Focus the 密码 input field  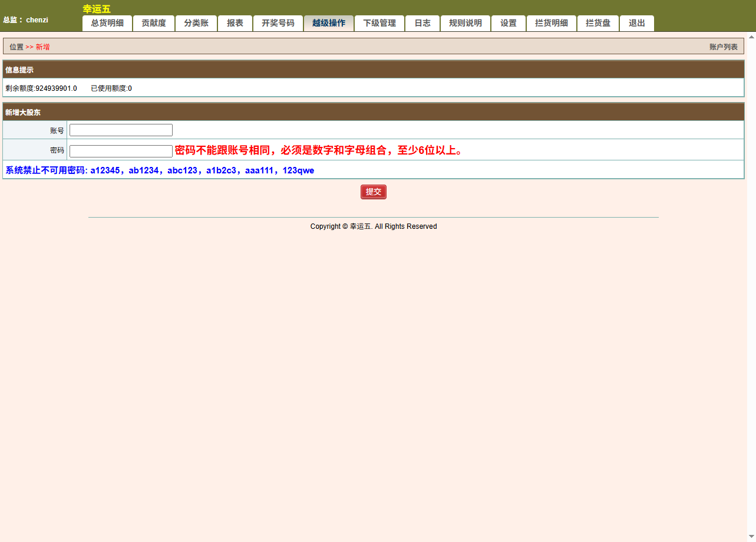(x=121, y=152)
